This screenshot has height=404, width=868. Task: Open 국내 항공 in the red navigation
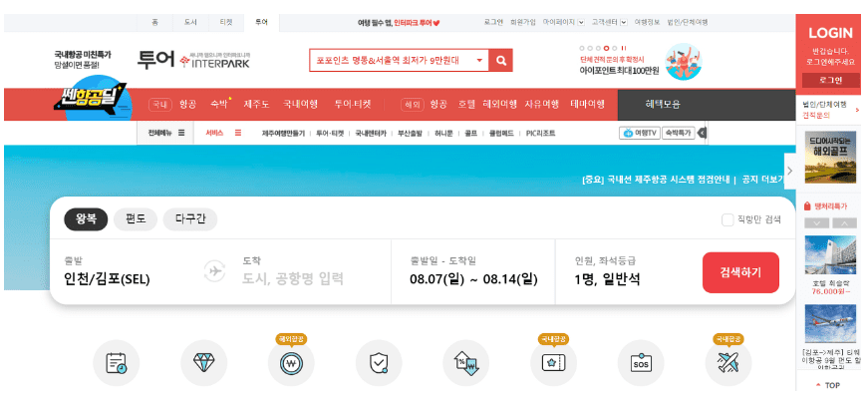pyautogui.click(x=187, y=104)
